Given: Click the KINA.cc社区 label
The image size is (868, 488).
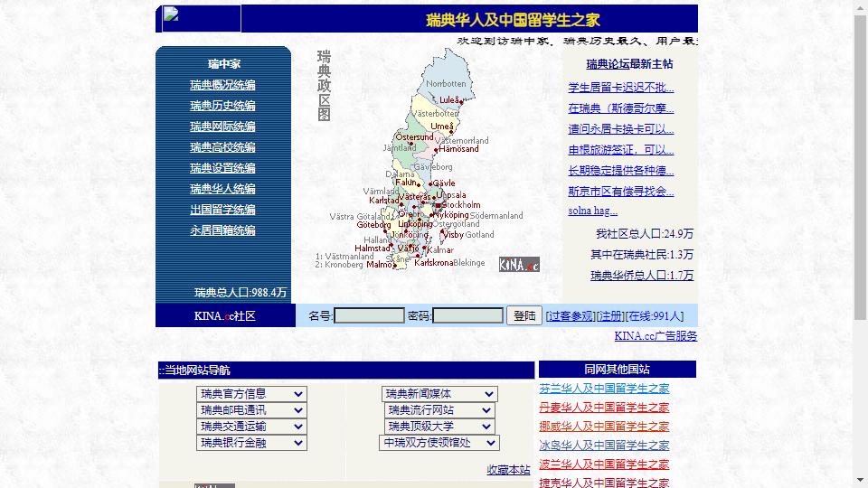Looking at the screenshot, I should (225, 316).
